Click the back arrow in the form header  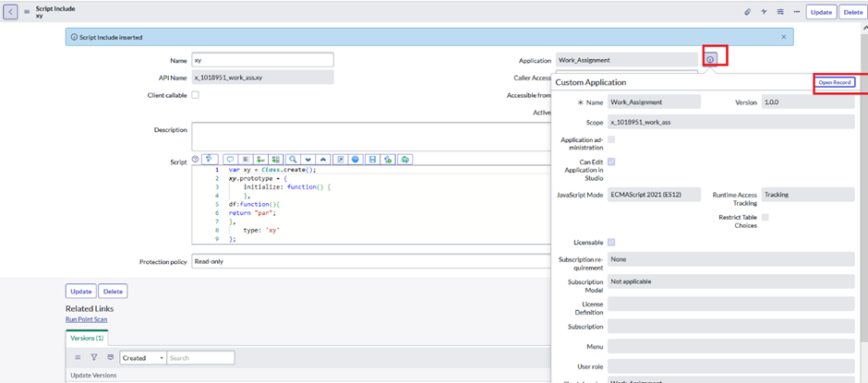click(11, 12)
